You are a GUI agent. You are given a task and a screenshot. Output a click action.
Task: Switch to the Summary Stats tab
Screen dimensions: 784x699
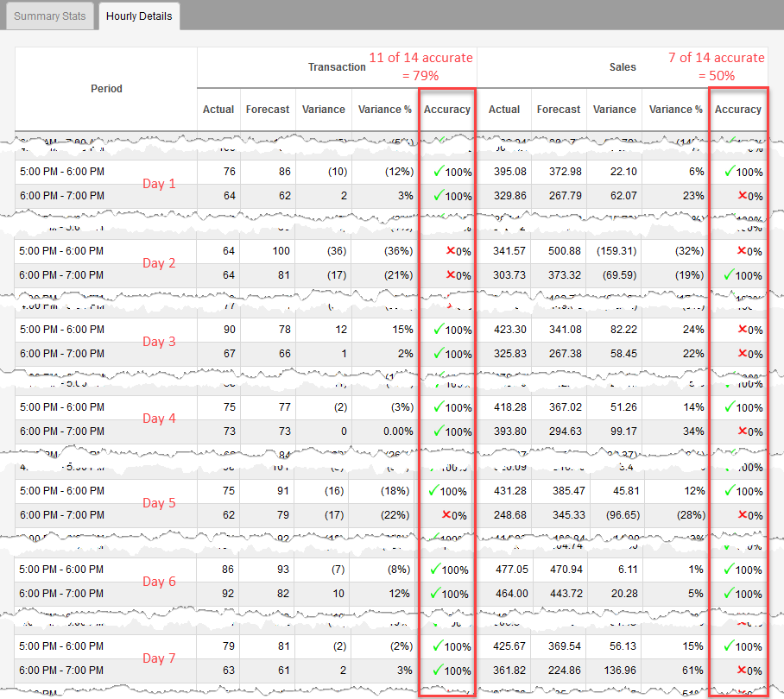tap(49, 16)
